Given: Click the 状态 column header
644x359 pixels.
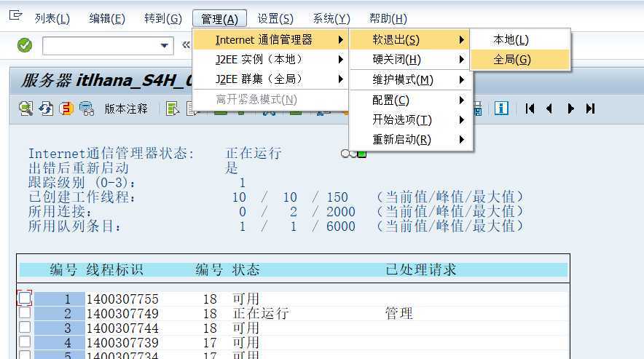Looking at the screenshot, I should click(x=246, y=270).
